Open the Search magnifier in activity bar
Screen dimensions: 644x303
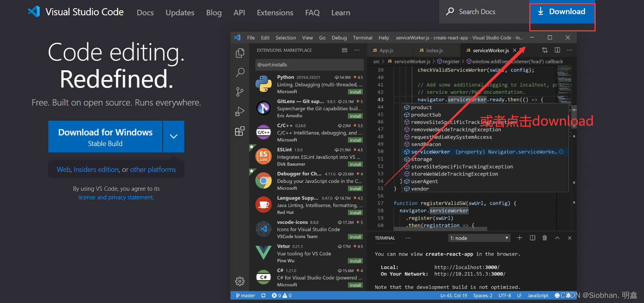(240, 72)
